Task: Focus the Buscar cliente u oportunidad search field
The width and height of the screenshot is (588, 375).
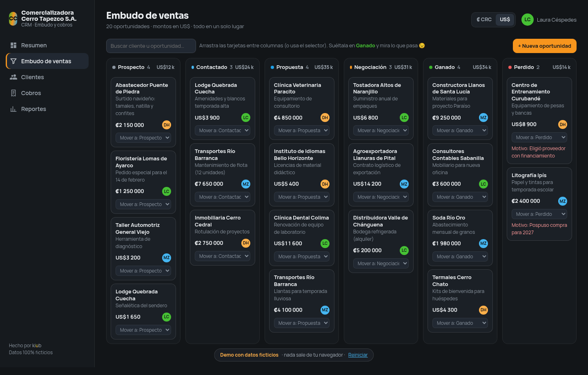Action: 151,46
